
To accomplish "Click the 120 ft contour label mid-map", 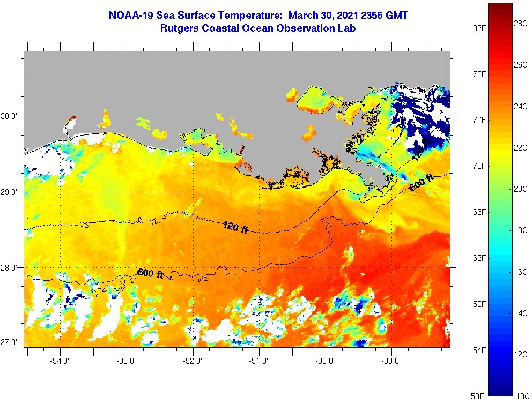I will pyautogui.click(x=235, y=227).
